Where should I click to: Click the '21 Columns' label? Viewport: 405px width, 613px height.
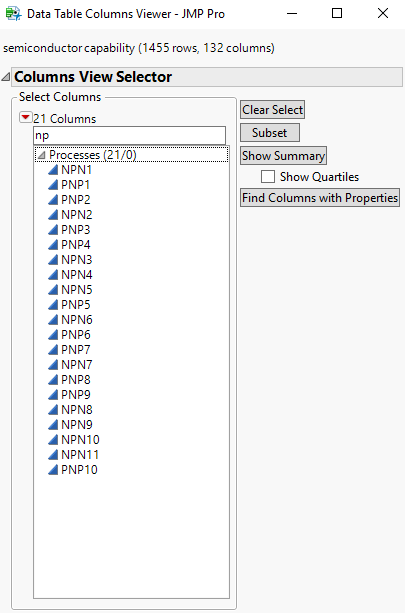pos(65,118)
